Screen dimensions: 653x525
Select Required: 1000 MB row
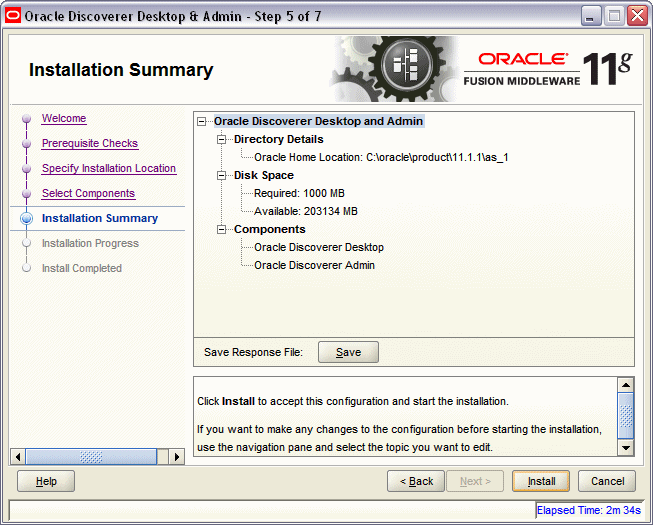click(299, 193)
